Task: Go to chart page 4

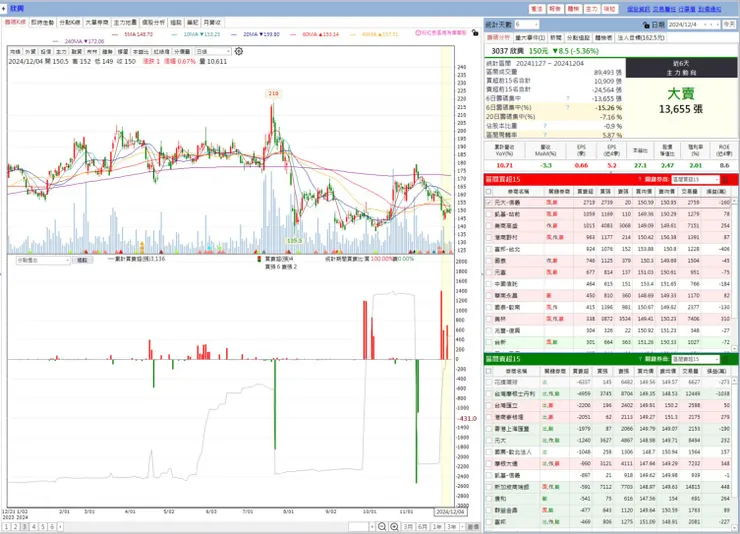Action: [x=34, y=526]
